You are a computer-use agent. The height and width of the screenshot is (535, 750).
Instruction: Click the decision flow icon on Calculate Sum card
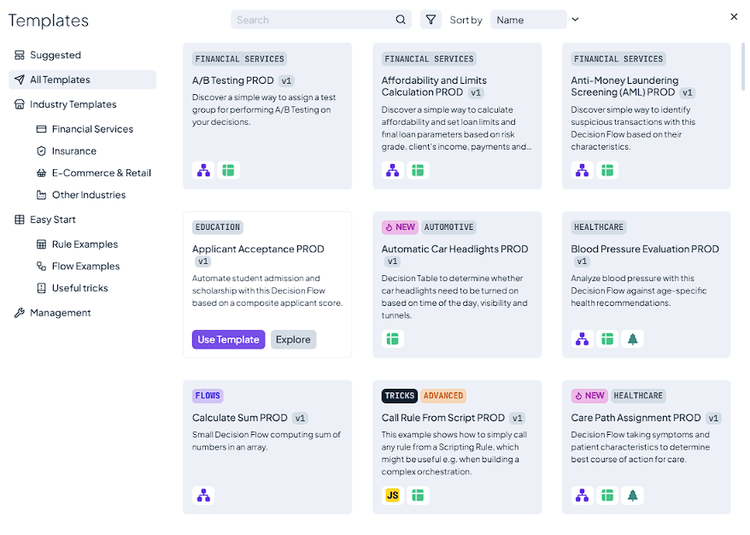(x=203, y=495)
